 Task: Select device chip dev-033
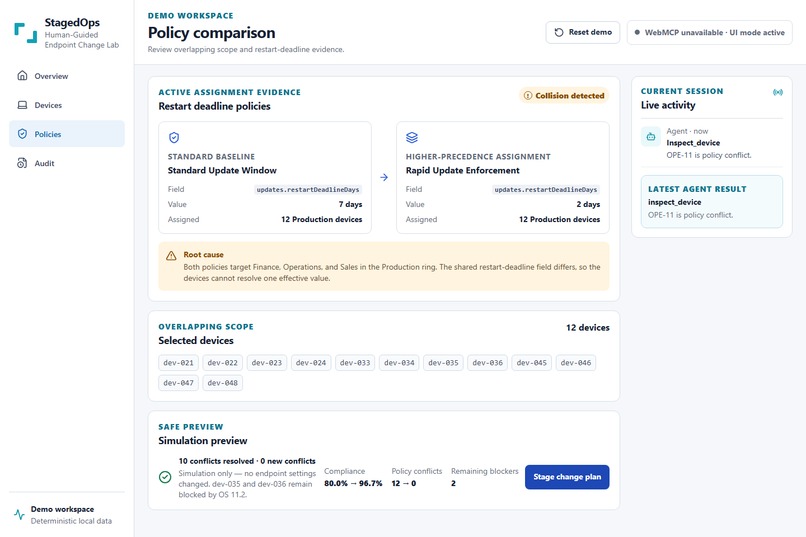355,363
